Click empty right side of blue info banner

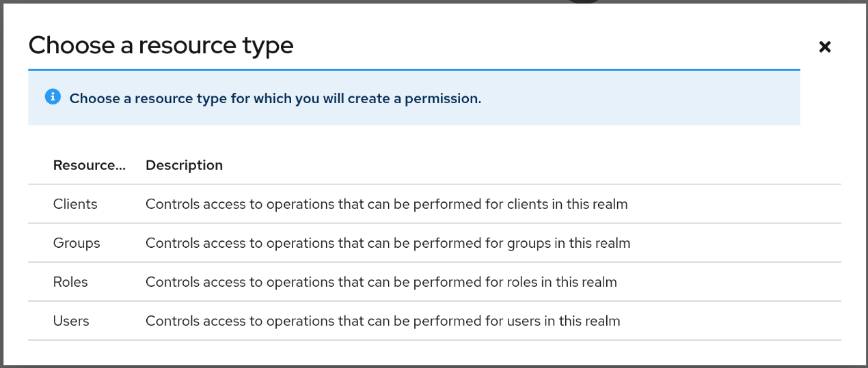pyautogui.click(x=649, y=98)
